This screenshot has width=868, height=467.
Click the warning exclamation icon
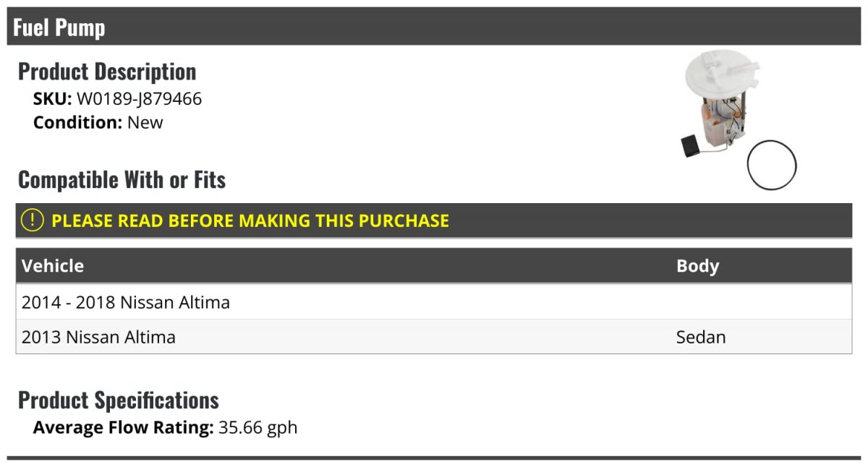[x=33, y=220]
